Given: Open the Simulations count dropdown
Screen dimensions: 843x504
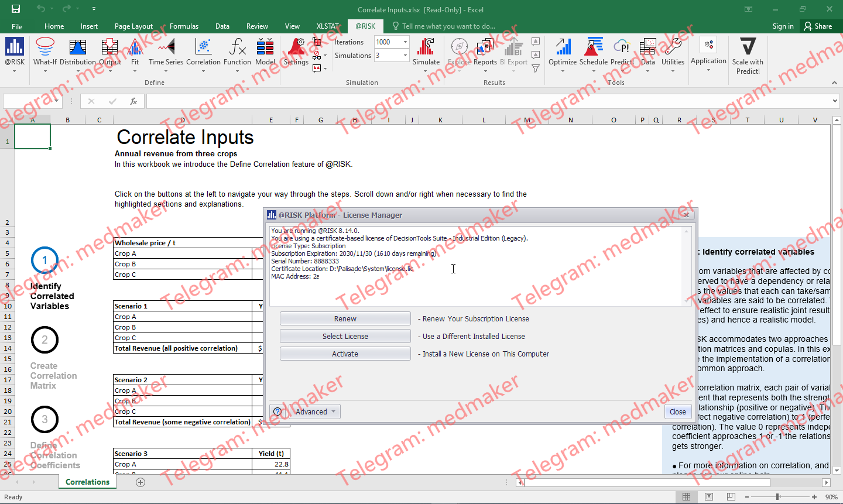Looking at the screenshot, I should coord(405,56).
